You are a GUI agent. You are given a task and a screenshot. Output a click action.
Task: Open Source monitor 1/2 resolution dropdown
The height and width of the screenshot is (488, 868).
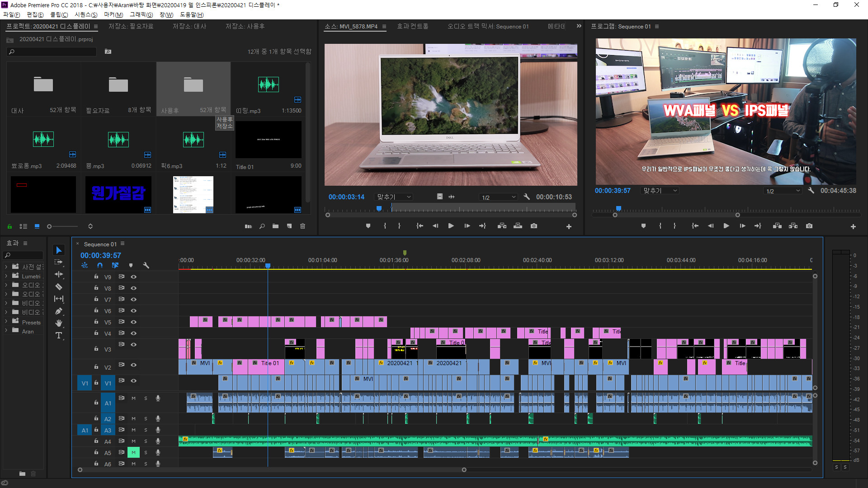click(x=498, y=197)
